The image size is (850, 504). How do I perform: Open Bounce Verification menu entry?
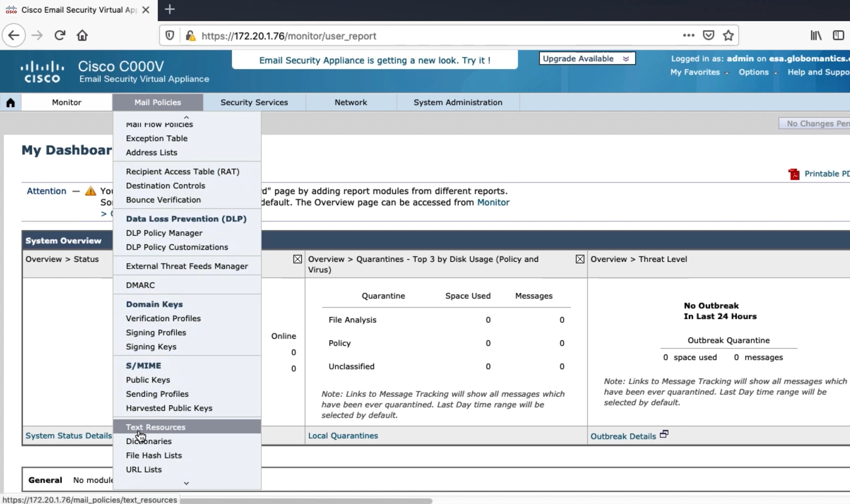(163, 200)
